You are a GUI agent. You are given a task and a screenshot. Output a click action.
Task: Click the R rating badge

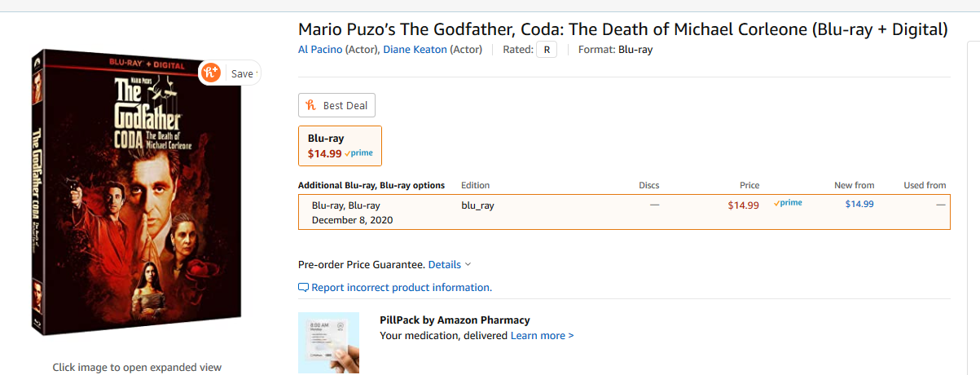pyautogui.click(x=547, y=50)
